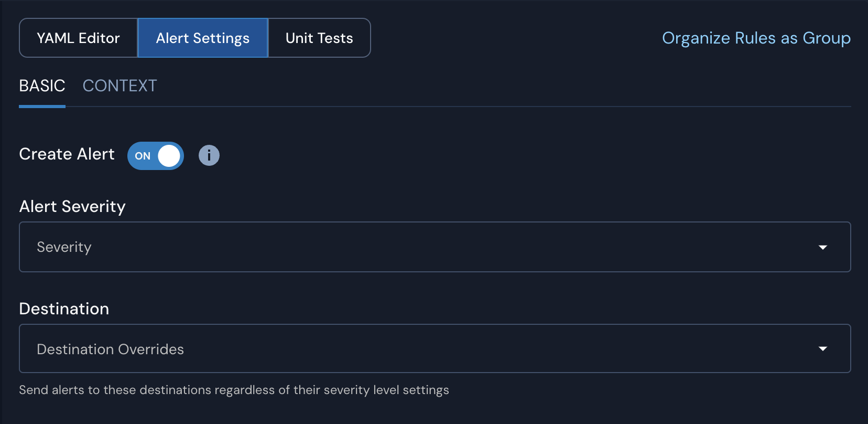The width and height of the screenshot is (868, 424).
Task: Click the Severity placeholder text
Action: coord(64,247)
